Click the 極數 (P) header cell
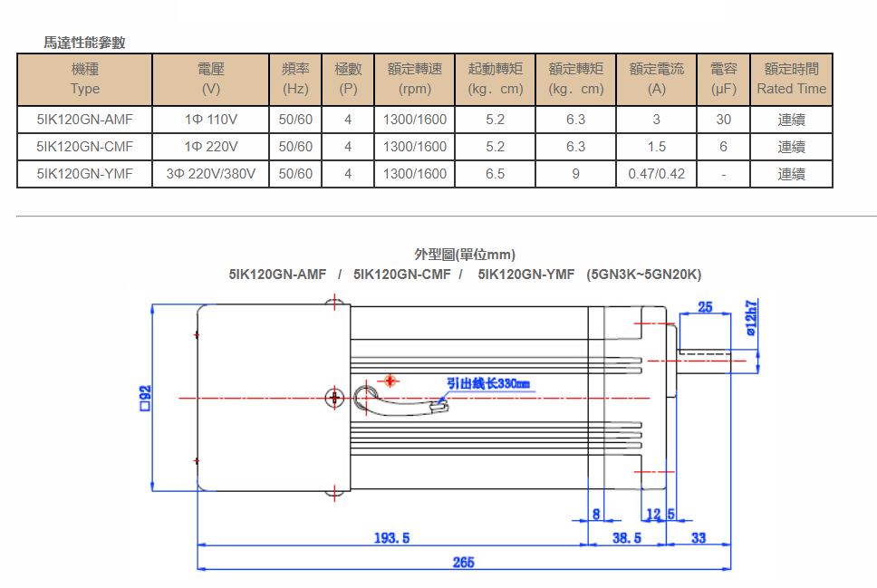The height and width of the screenshot is (588, 877). click(x=348, y=79)
